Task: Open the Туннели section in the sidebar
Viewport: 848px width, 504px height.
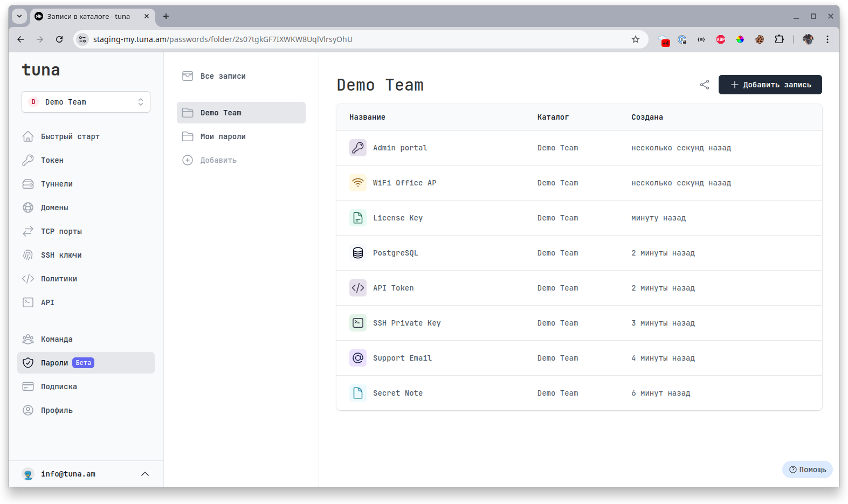Action: [57, 184]
